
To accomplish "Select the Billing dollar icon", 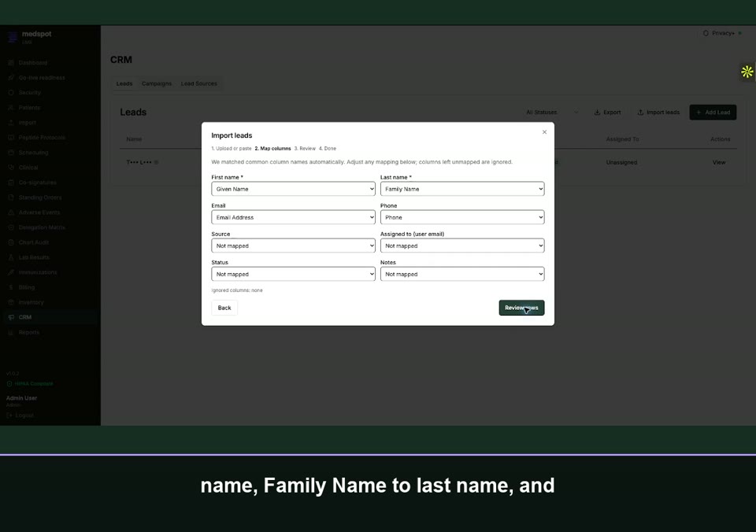I will pyautogui.click(x=11, y=287).
